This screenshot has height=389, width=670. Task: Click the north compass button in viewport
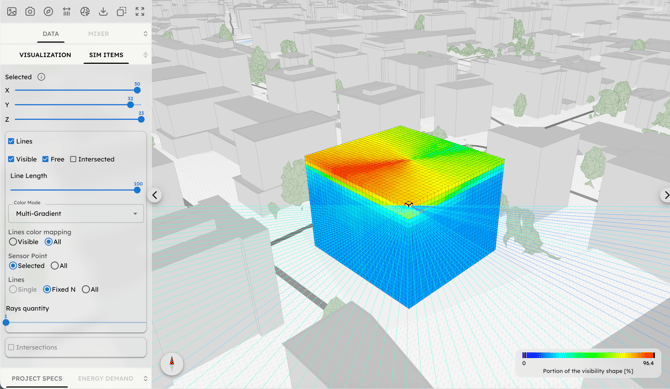point(172,364)
